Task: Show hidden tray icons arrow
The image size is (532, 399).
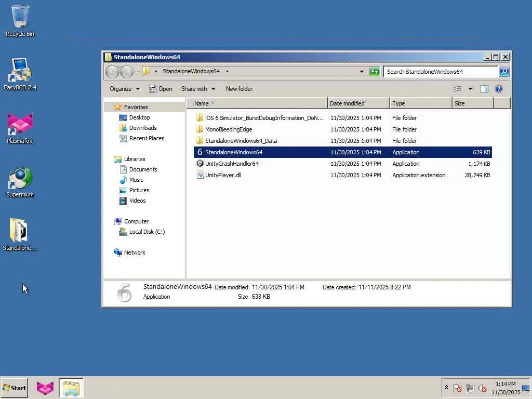Action: [446, 388]
